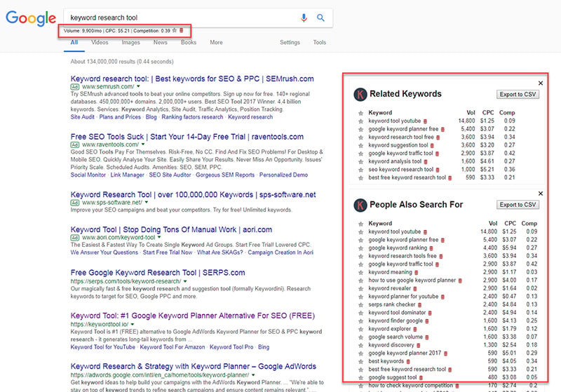Click red database icon in volume bar
Screen dimensions: 561x392
(182, 30)
